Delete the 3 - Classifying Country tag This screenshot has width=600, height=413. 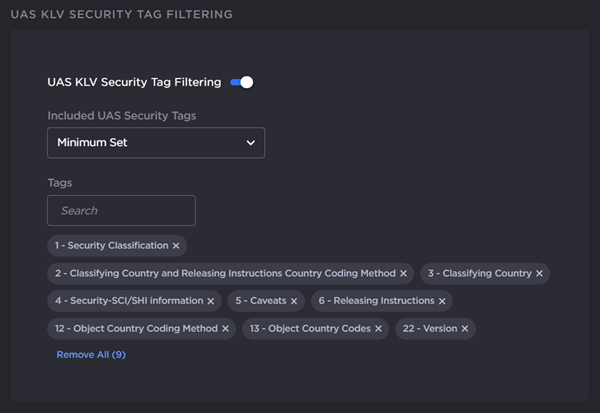click(539, 273)
